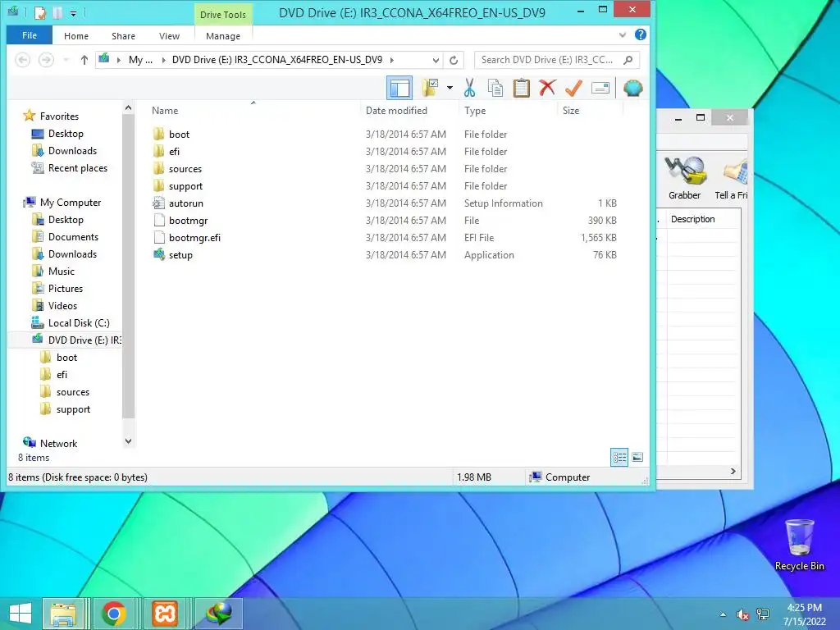Click the search magnifier icon
The image size is (840, 630).
628,59
